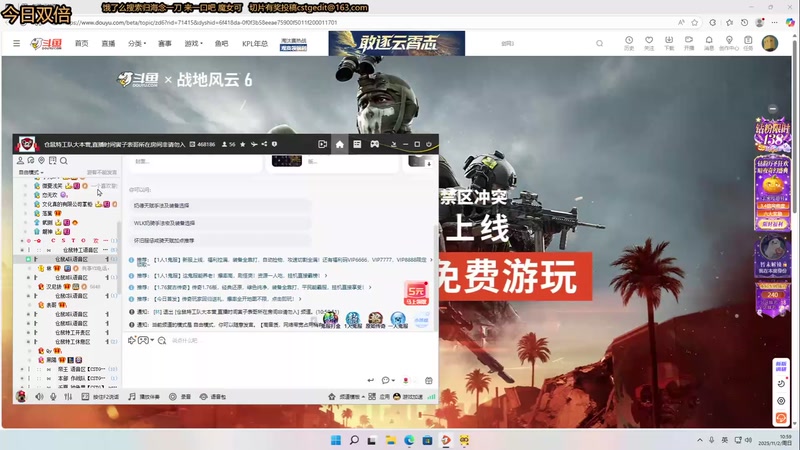Expand the 仓鼠特工语音区 channel group
This screenshot has height=450, width=800.
point(22,250)
